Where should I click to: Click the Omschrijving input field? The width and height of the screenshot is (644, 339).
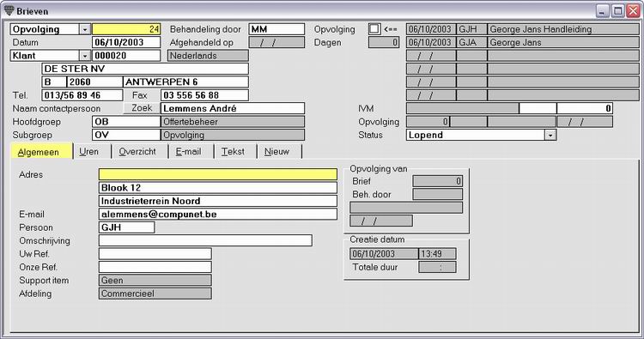(x=205, y=240)
